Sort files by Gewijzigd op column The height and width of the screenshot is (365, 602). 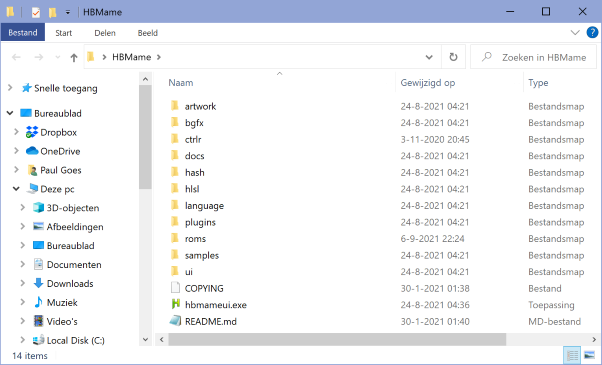coord(428,83)
